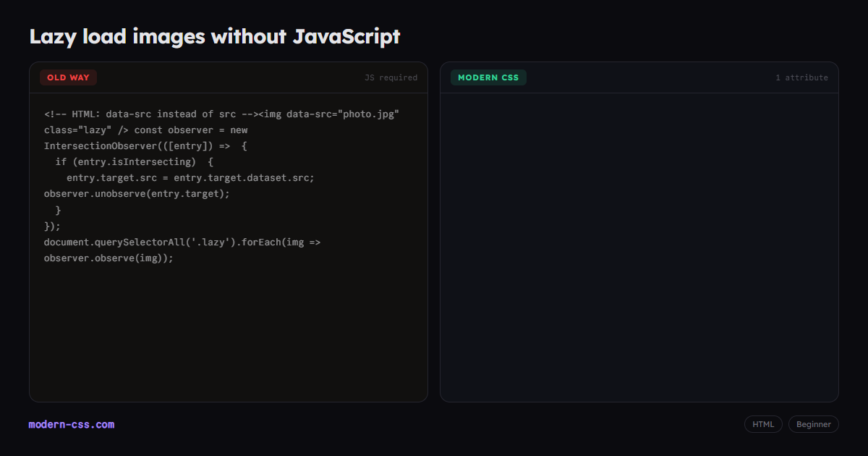Click the HTML comment line about data-src
The width and height of the screenshot is (868, 456).
221,114
